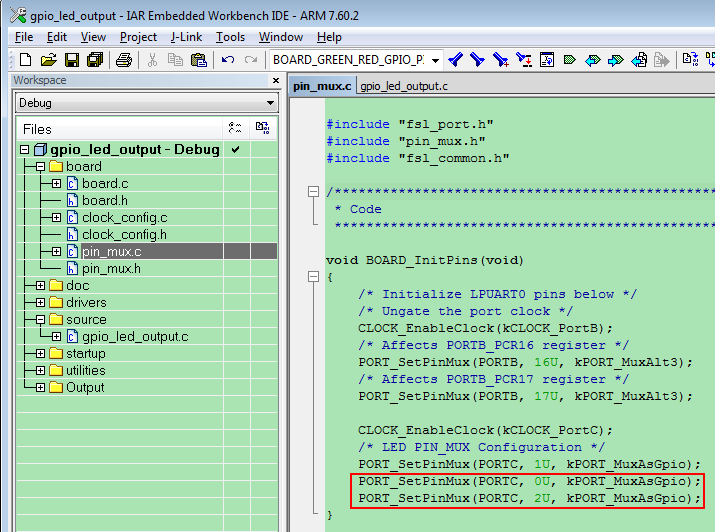Click the Go To line icon
The height and width of the screenshot is (532, 715).
(547, 60)
